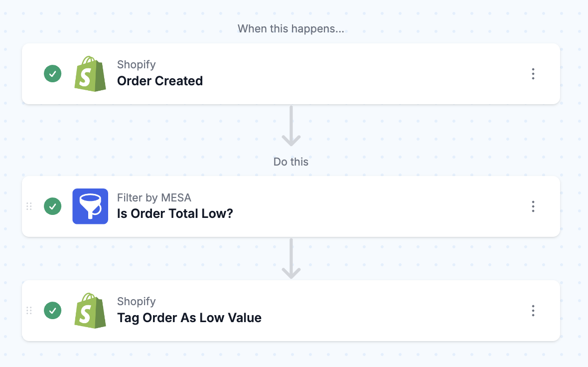This screenshot has width=588, height=367.
Task: Open the Is Order Total Low? step
Action: click(x=291, y=206)
